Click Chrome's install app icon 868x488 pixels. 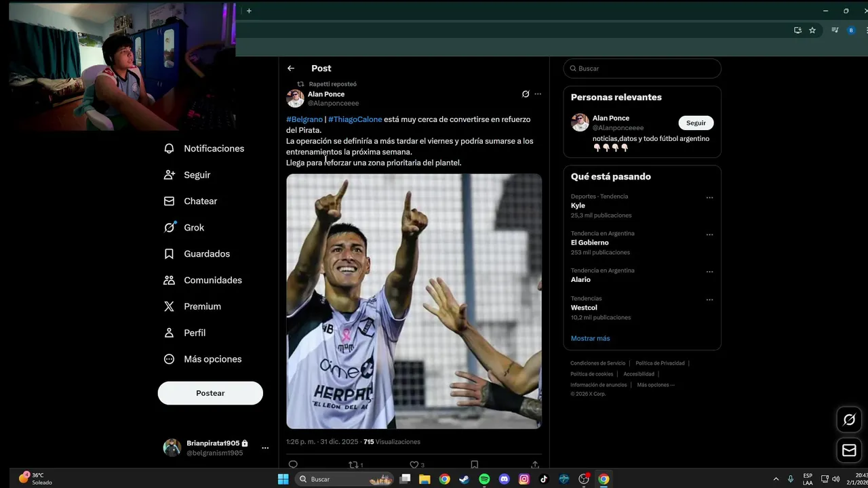tap(798, 30)
